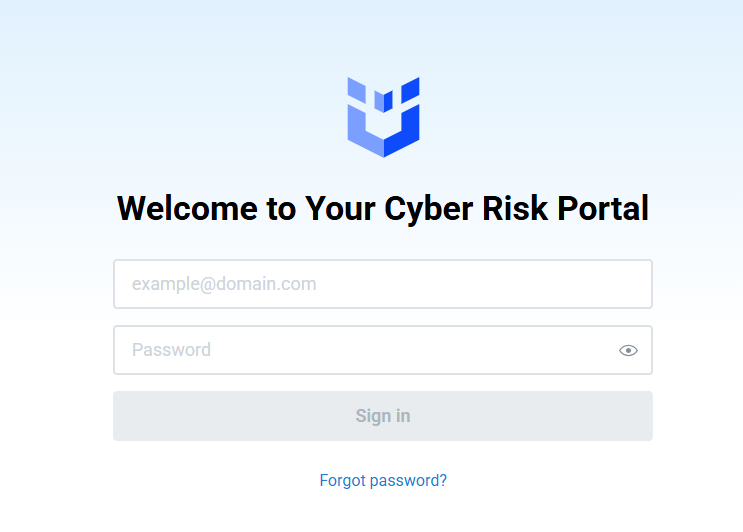Click the Sign in button

pyautogui.click(x=383, y=416)
